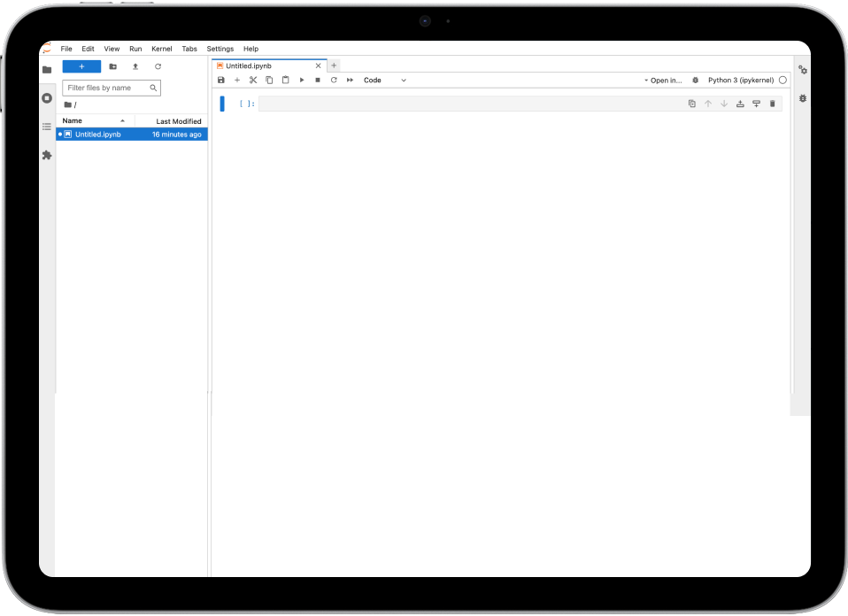Open the Kernel menu
This screenshot has width=848, height=616.
click(x=162, y=49)
